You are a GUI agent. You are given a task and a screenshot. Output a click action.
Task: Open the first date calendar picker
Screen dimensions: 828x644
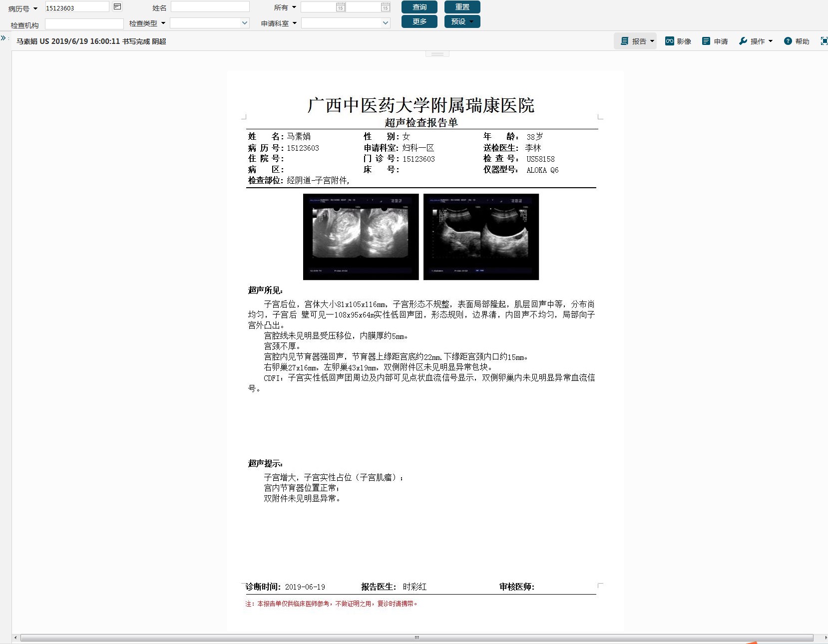(x=340, y=7)
